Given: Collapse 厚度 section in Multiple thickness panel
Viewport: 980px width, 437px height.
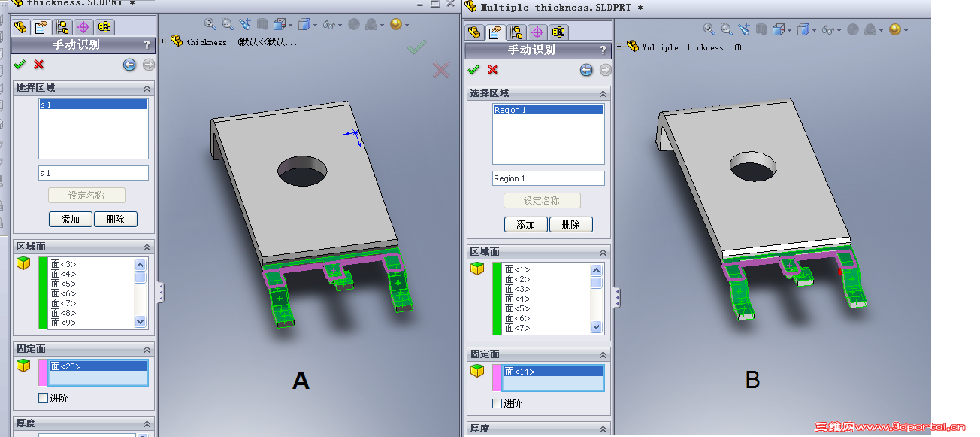Looking at the screenshot, I should point(603,429).
